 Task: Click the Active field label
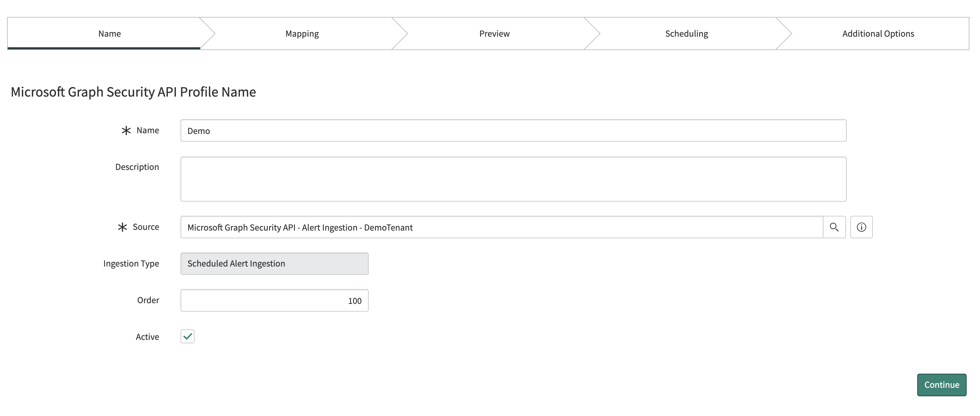click(147, 337)
